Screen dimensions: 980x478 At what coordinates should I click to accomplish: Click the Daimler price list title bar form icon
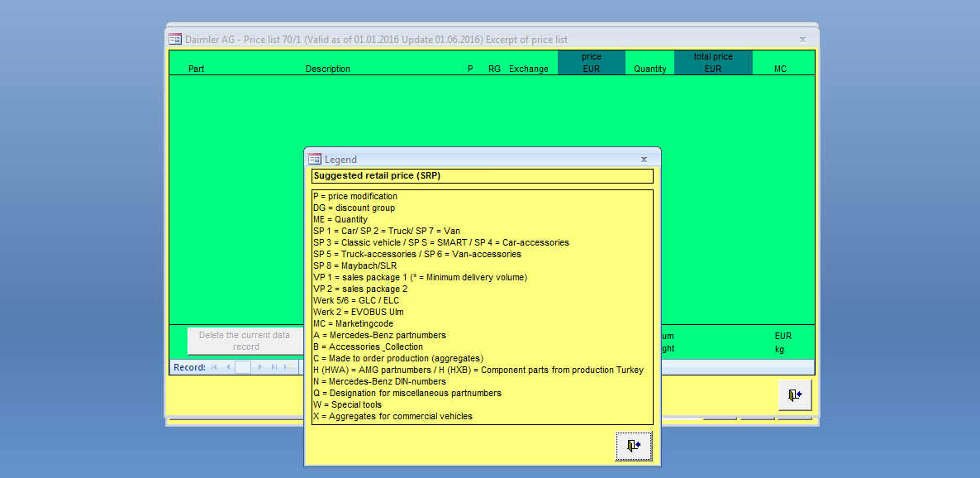[175, 39]
